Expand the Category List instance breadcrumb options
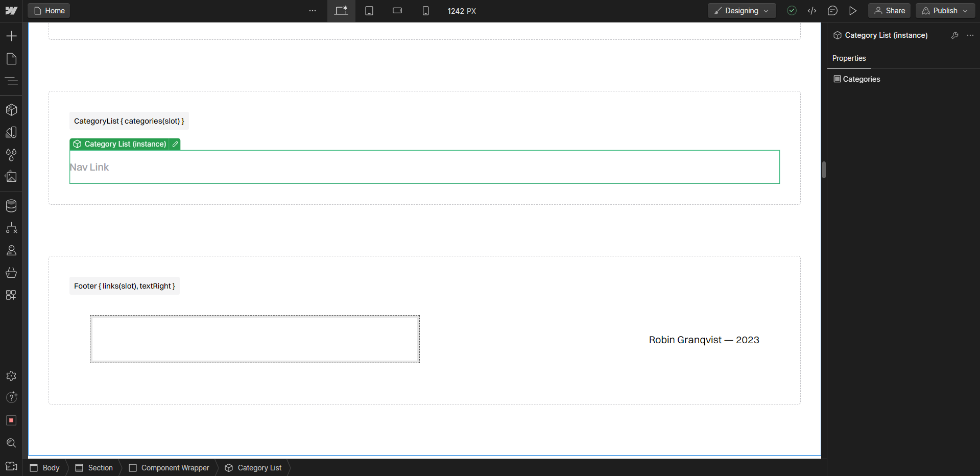 pos(971,35)
